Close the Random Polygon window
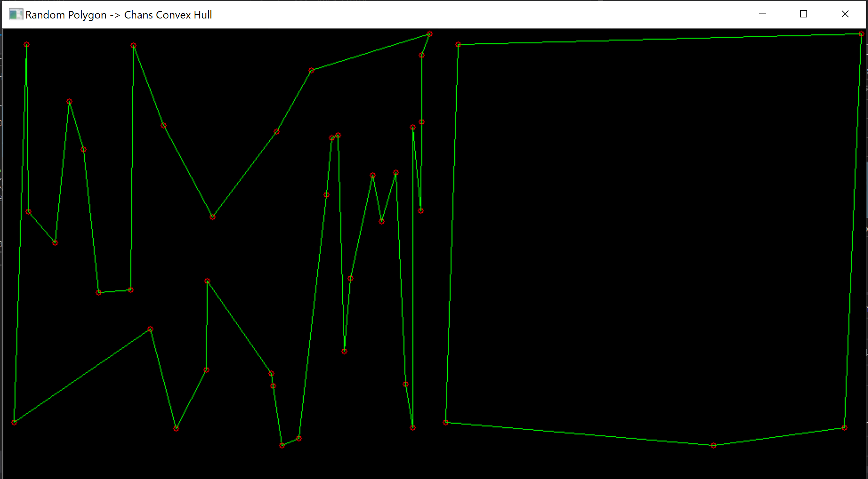This screenshot has height=479, width=868. (x=845, y=14)
